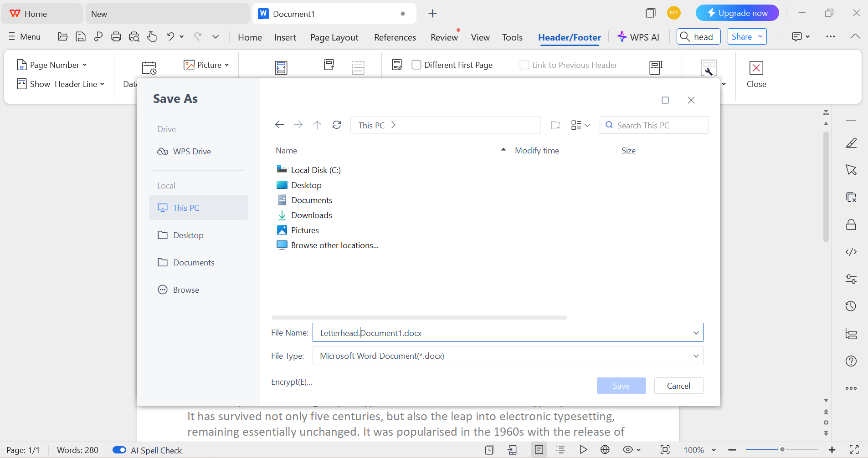Select the Downloads folder in list
The height and width of the screenshot is (458, 868).
click(x=311, y=215)
